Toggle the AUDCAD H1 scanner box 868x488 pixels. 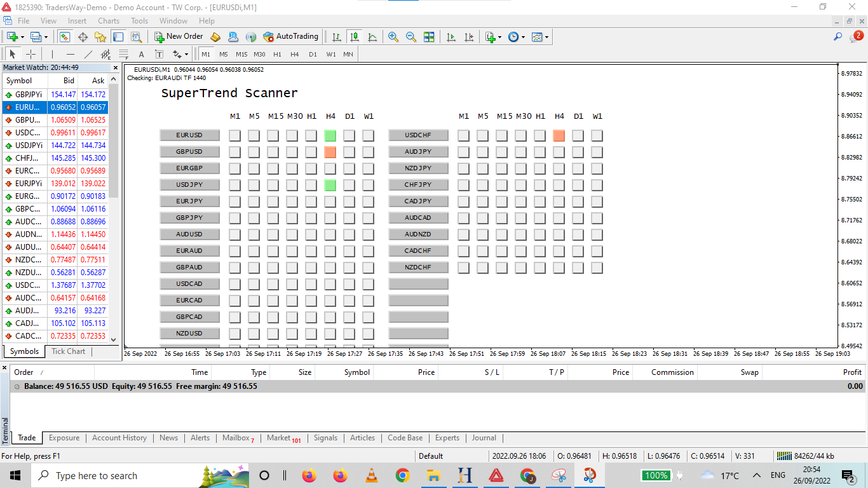540,218
